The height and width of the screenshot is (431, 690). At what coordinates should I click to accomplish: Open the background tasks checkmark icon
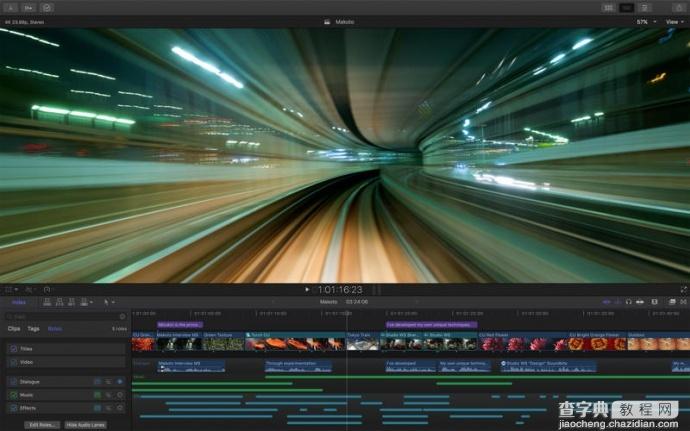47,7
